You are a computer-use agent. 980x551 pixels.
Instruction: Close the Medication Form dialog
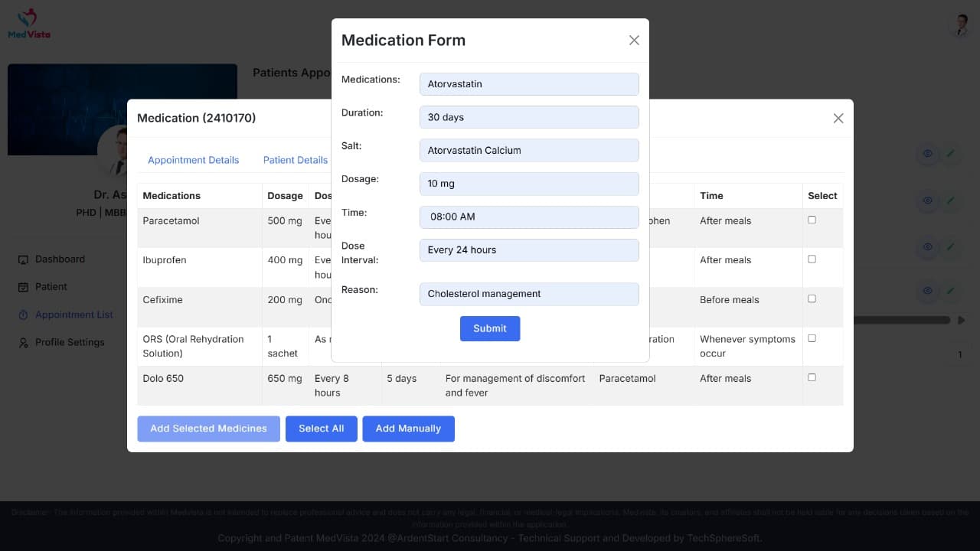[634, 41]
